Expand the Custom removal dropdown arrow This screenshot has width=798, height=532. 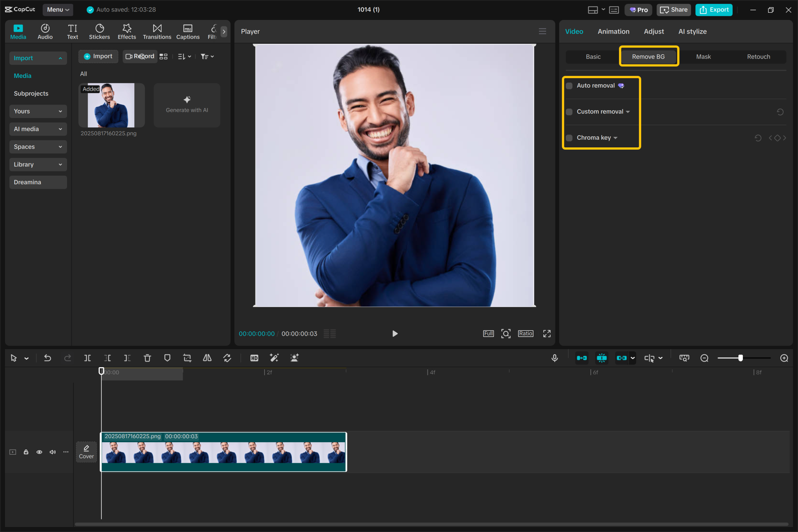[x=628, y=112]
